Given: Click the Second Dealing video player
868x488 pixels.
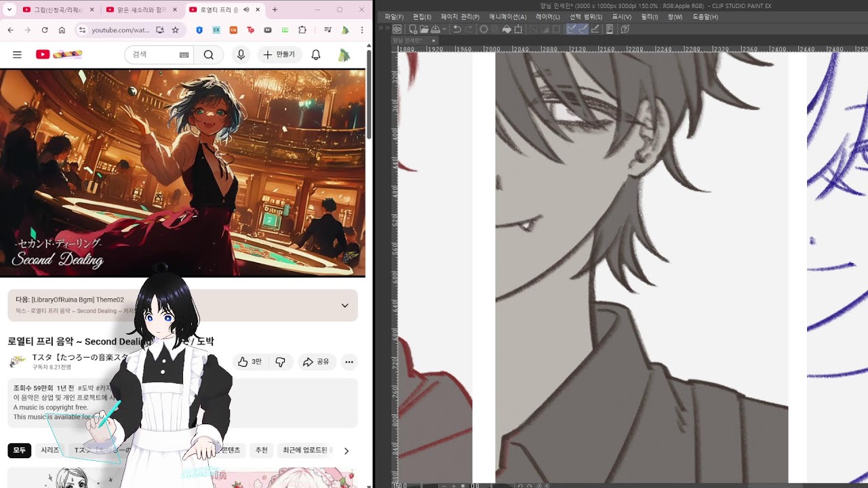Looking at the screenshot, I should 182,173.
